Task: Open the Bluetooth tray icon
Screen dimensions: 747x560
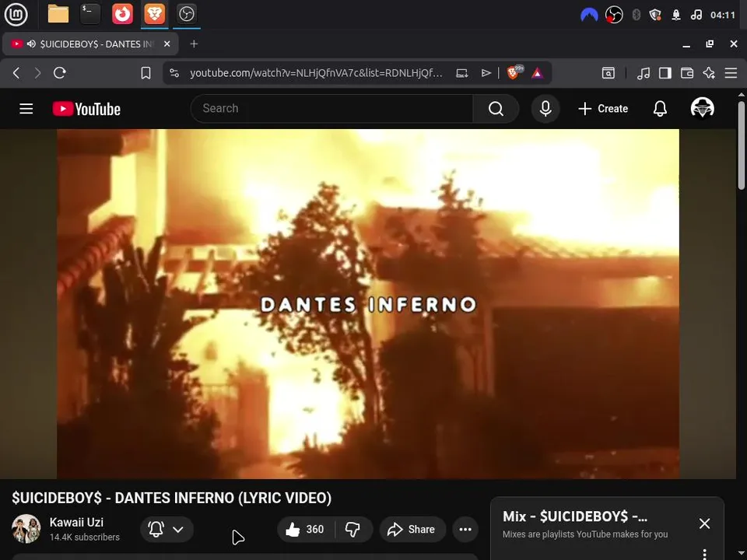Action: pyautogui.click(x=636, y=16)
